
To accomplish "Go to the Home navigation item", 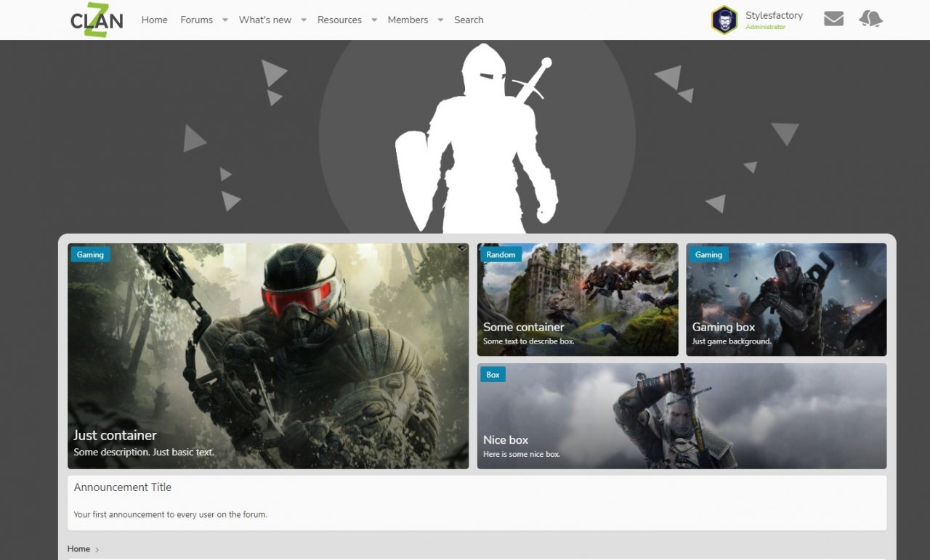I will click(154, 20).
